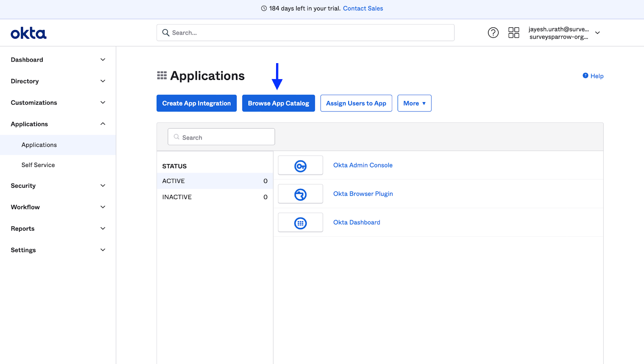Click Create App Integration button
The image size is (644, 364).
click(x=196, y=103)
